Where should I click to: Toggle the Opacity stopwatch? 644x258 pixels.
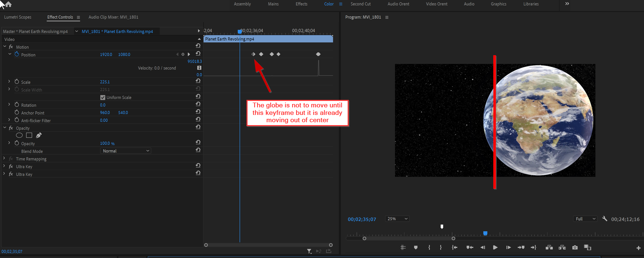click(17, 143)
